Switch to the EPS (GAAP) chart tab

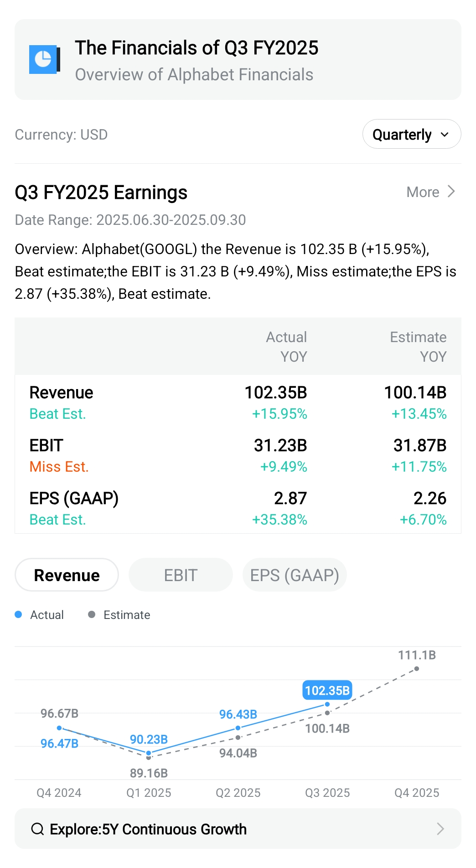[295, 575]
